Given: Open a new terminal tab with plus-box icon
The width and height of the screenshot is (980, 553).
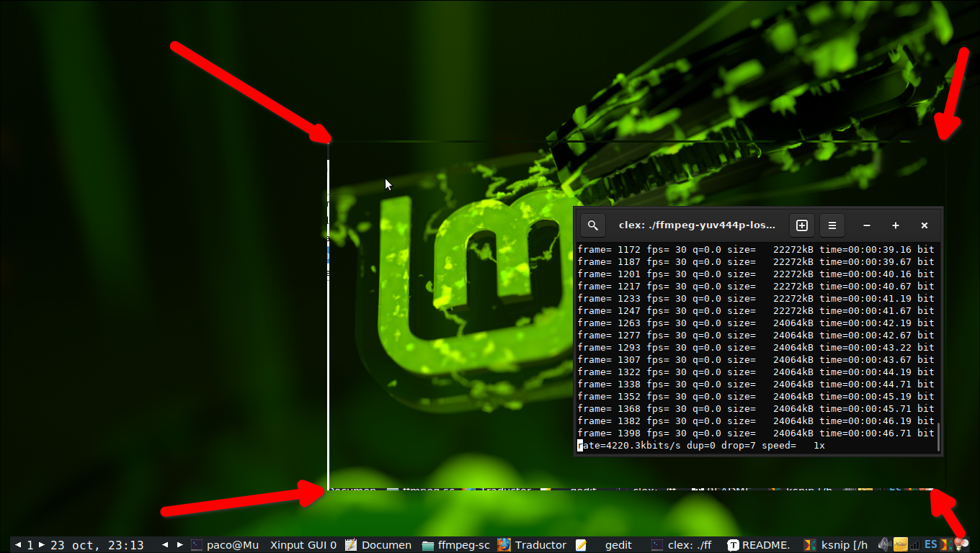Looking at the screenshot, I should (x=801, y=225).
